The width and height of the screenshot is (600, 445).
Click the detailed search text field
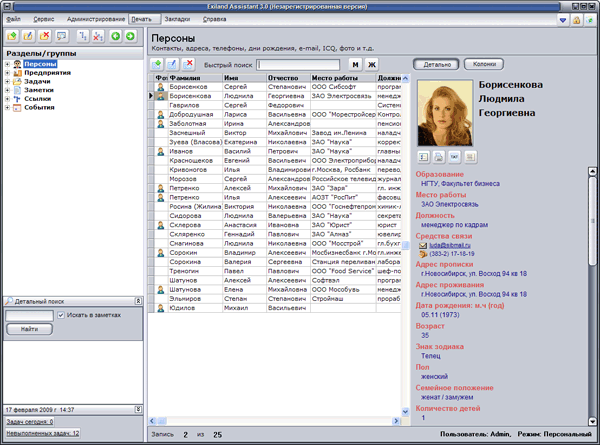(x=29, y=315)
